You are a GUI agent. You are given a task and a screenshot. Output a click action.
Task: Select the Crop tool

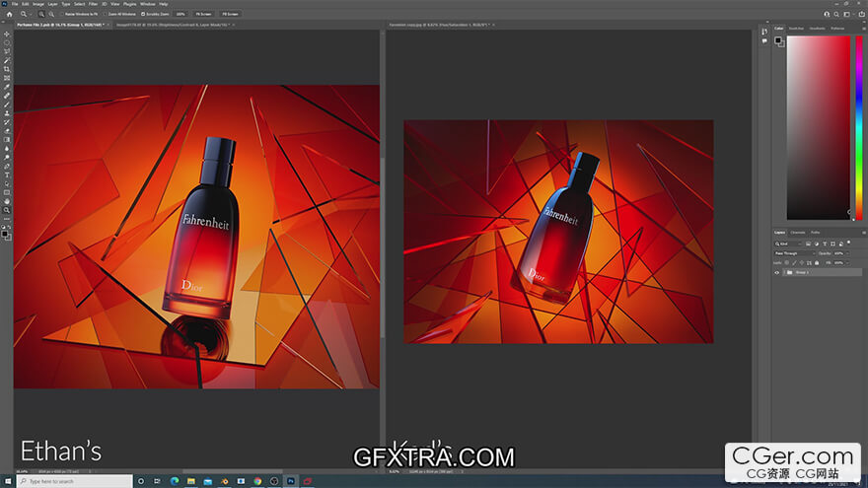pos(7,69)
